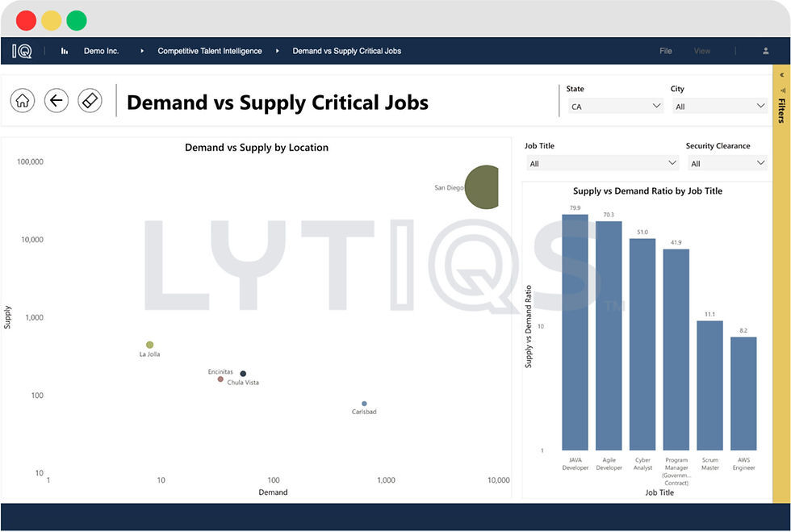This screenshot has width=791, height=532.
Task: Click the Demand axis label
Action: coord(273,492)
